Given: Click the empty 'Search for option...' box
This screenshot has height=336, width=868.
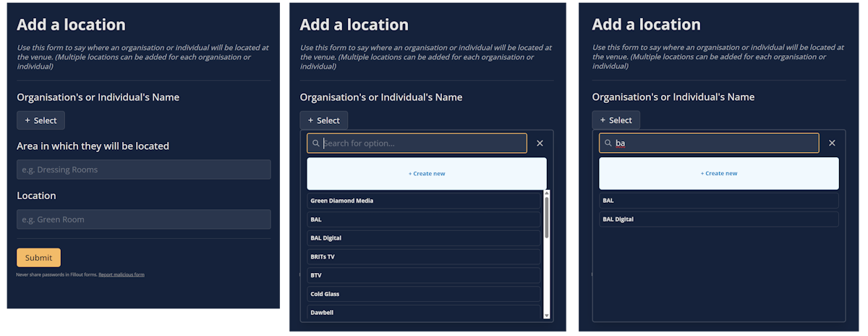Looking at the screenshot, I should (423, 143).
